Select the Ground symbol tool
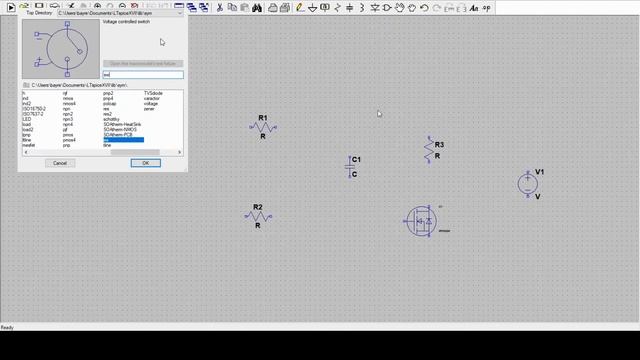The width and height of the screenshot is (640, 360). coord(312,8)
